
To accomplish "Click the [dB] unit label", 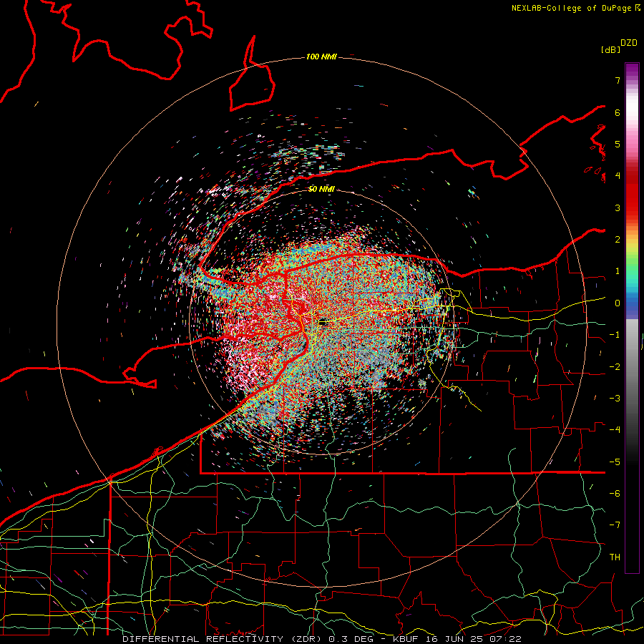I will [610, 49].
